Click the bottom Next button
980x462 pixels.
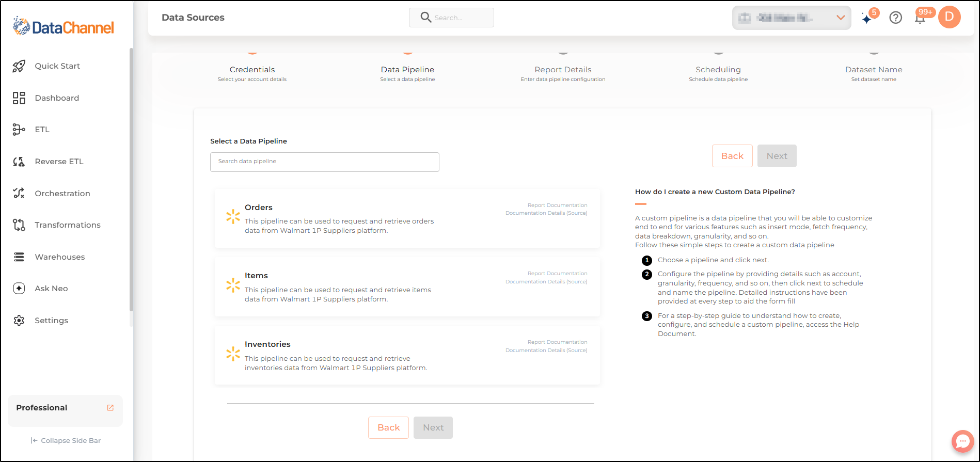pyautogui.click(x=433, y=427)
